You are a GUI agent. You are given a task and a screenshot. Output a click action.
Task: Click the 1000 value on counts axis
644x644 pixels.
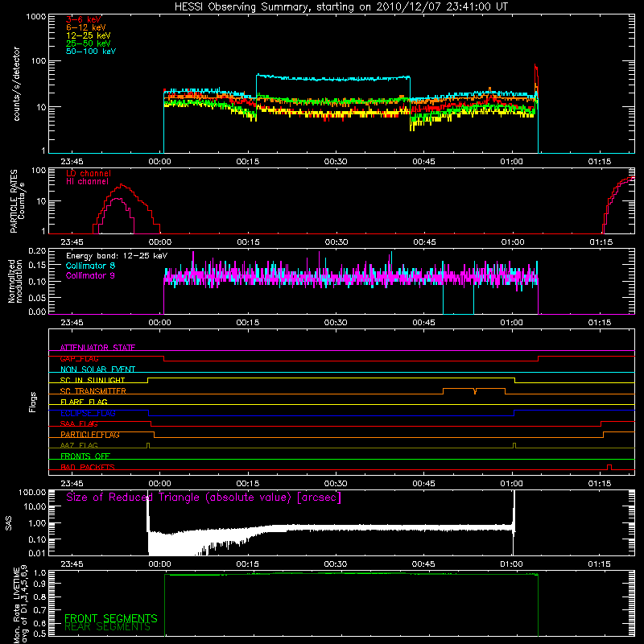[x=35, y=17]
